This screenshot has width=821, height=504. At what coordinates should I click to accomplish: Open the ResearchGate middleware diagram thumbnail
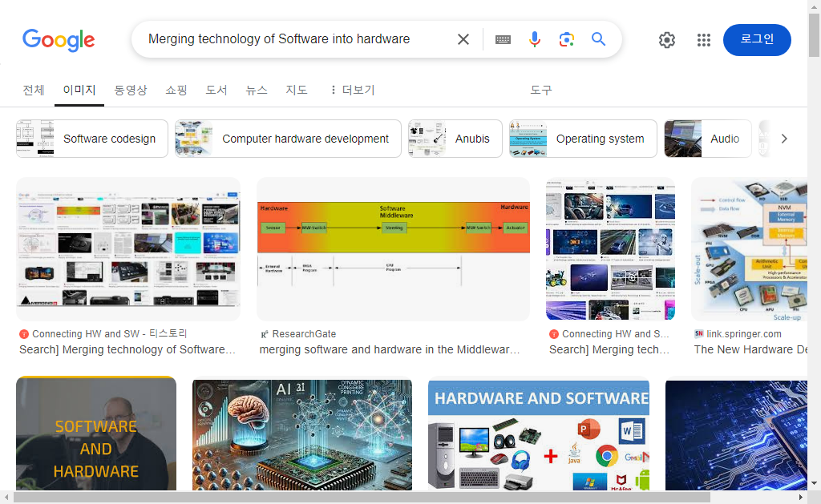coord(393,249)
